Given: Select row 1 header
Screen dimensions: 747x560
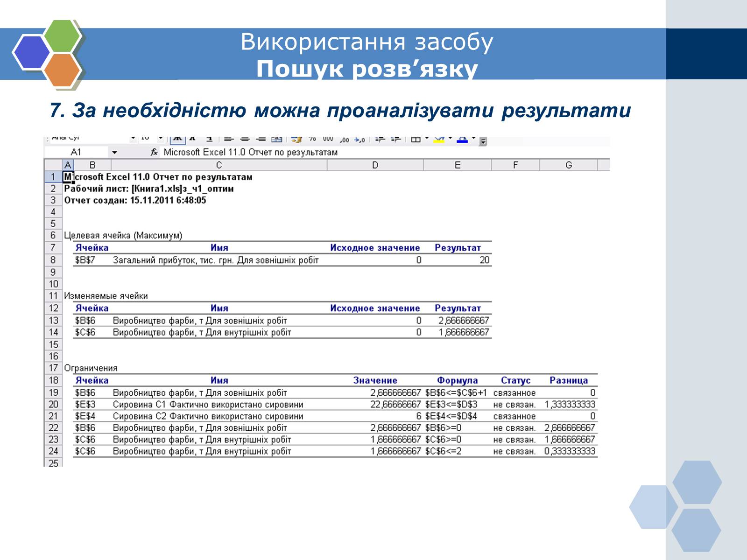Looking at the screenshot, I should (x=53, y=177).
